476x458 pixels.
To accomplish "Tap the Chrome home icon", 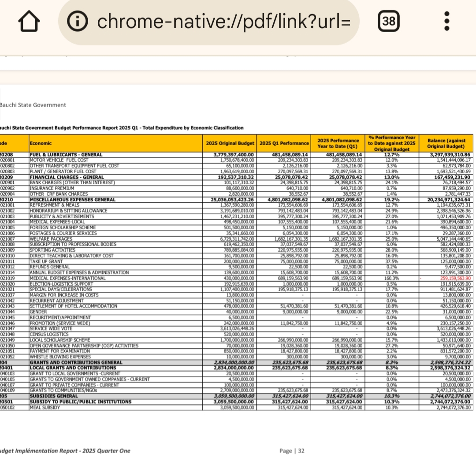I will pyautogui.click(x=29, y=21).
